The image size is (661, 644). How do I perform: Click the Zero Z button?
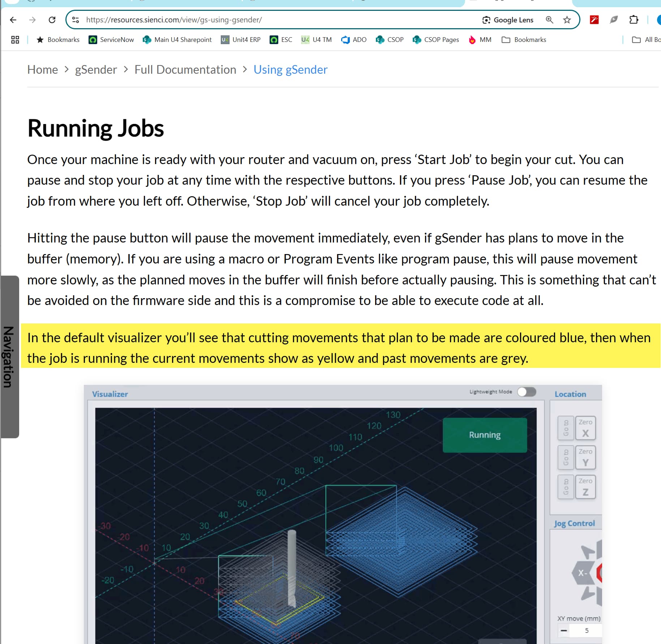(x=585, y=487)
